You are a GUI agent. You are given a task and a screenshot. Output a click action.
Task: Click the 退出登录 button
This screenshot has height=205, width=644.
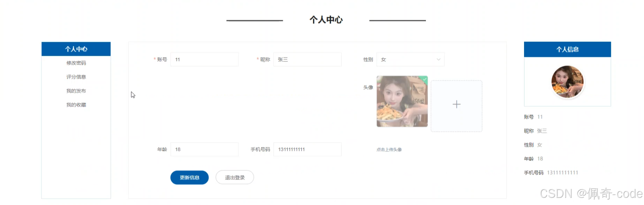tap(235, 177)
